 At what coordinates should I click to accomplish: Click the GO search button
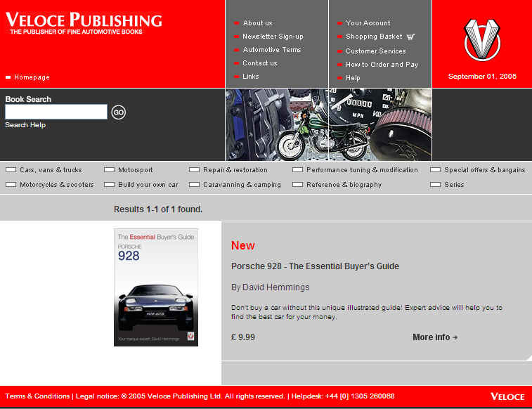click(x=118, y=112)
